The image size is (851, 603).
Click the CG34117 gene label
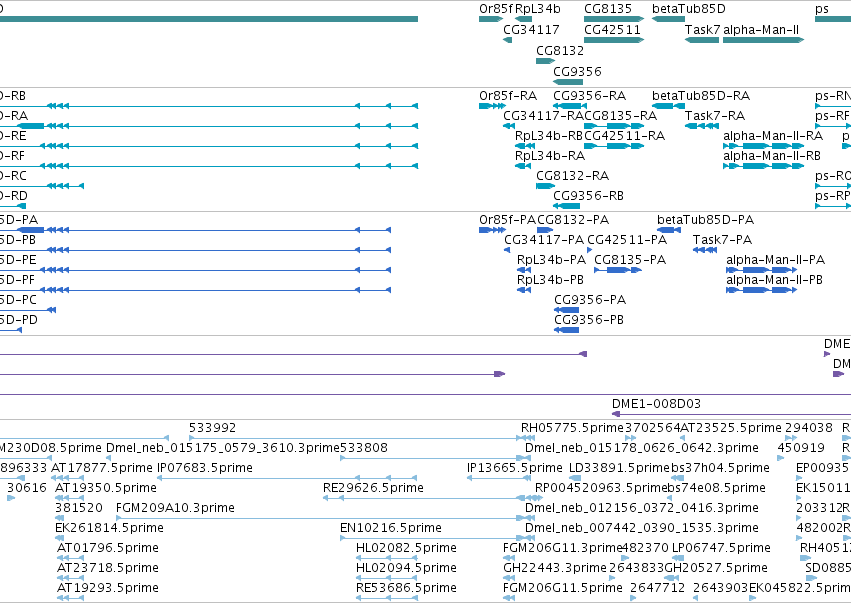tap(531, 29)
